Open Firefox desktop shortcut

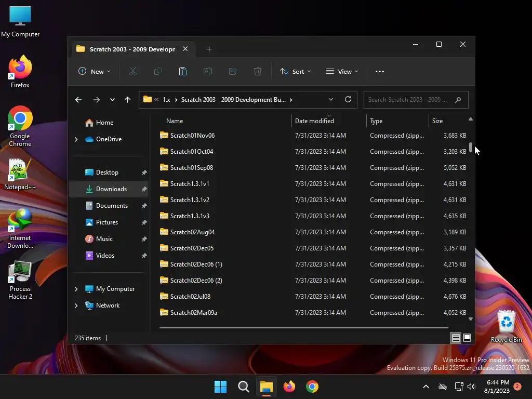[20, 72]
